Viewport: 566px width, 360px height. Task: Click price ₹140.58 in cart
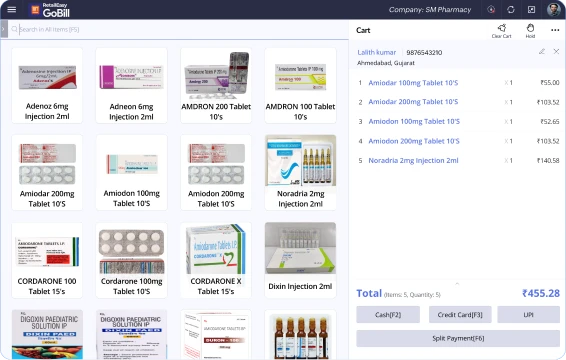coord(548,160)
